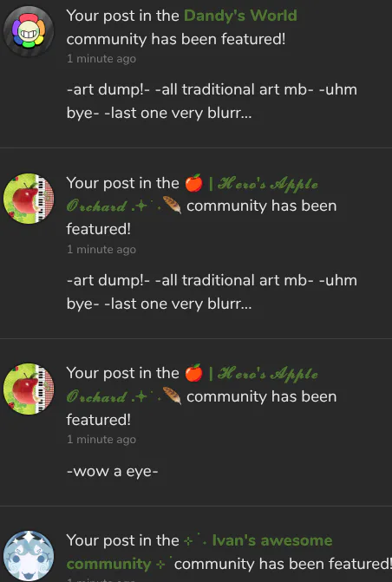The height and width of the screenshot is (582, 392).
Task: Select the Dandy's World featured notification text
Action: click(x=182, y=27)
